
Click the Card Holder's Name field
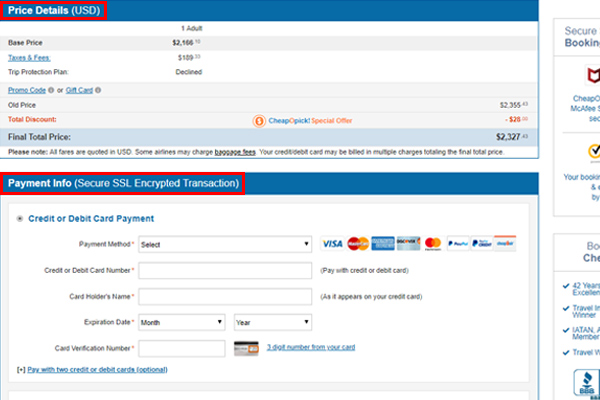[225, 297]
